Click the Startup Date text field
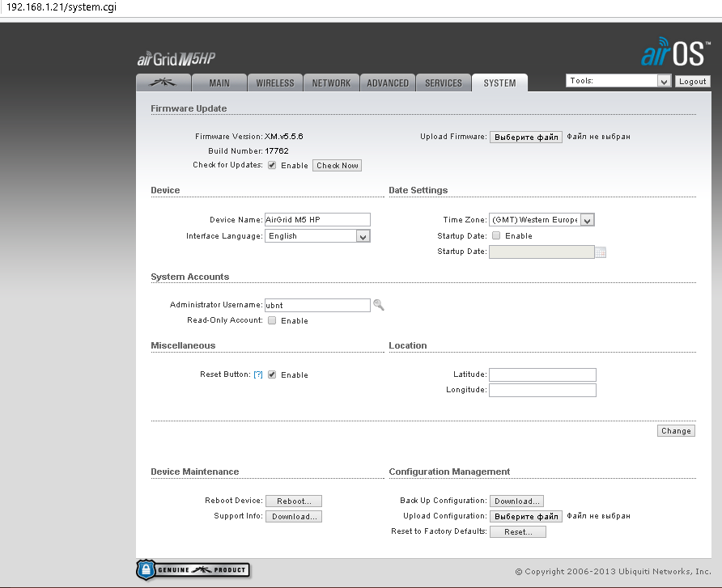The height and width of the screenshot is (588, 722). point(541,252)
